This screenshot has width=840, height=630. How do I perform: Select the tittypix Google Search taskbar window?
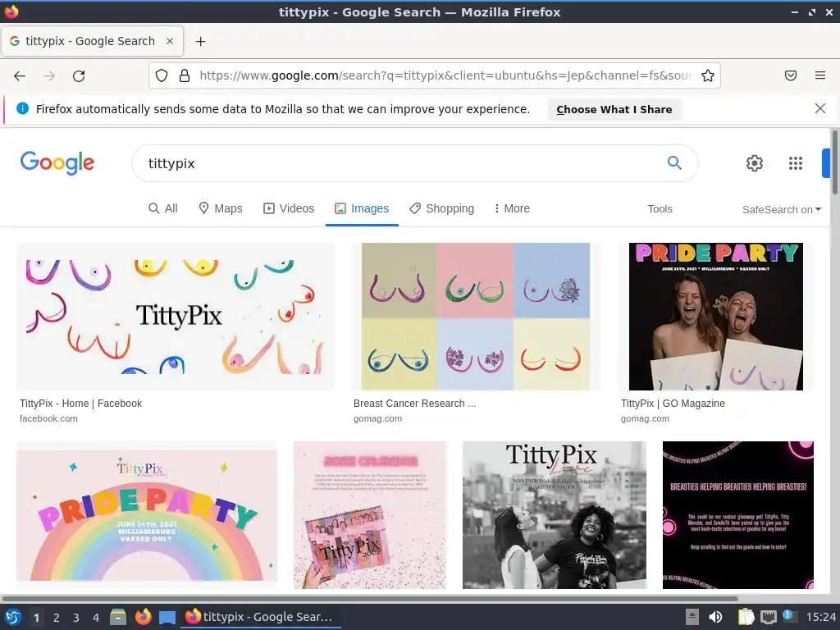pos(262,617)
